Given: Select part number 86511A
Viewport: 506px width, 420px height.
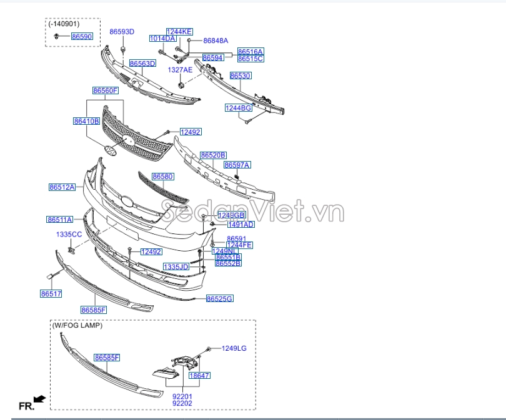Looking at the screenshot, I should [x=60, y=219].
